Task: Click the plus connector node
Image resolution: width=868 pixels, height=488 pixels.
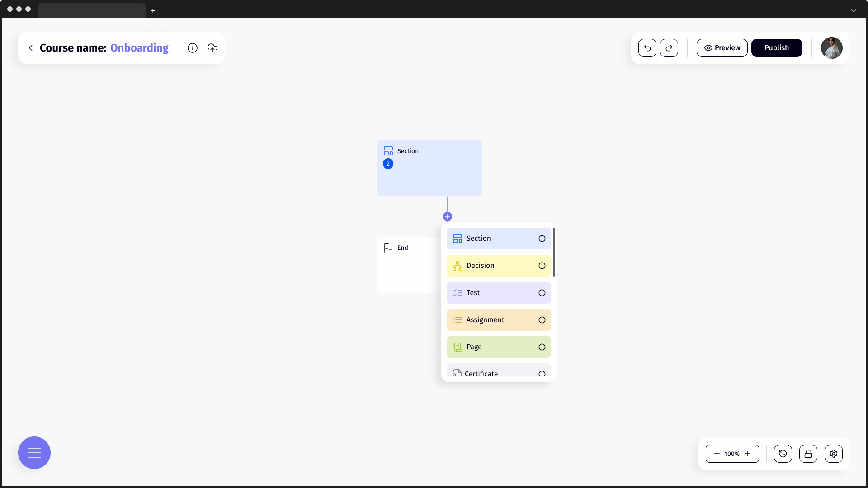Action: click(448, 216)
